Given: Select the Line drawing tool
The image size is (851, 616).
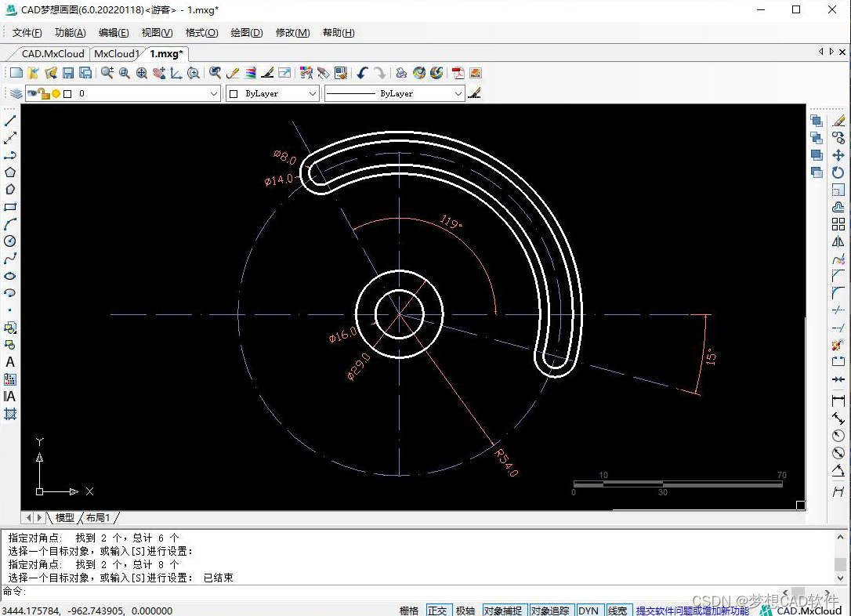Looking at the screenshot, I should (9, 121).
